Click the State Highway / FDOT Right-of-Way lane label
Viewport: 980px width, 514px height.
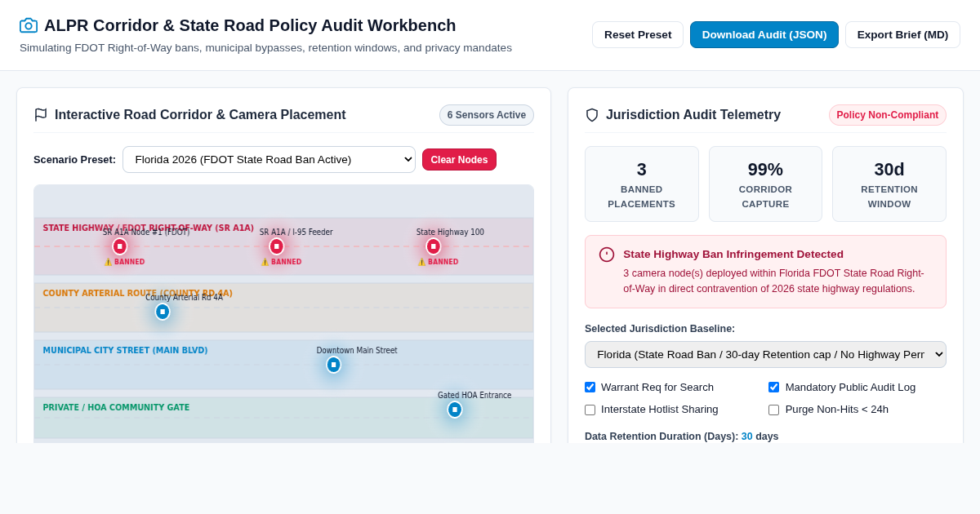148,228
